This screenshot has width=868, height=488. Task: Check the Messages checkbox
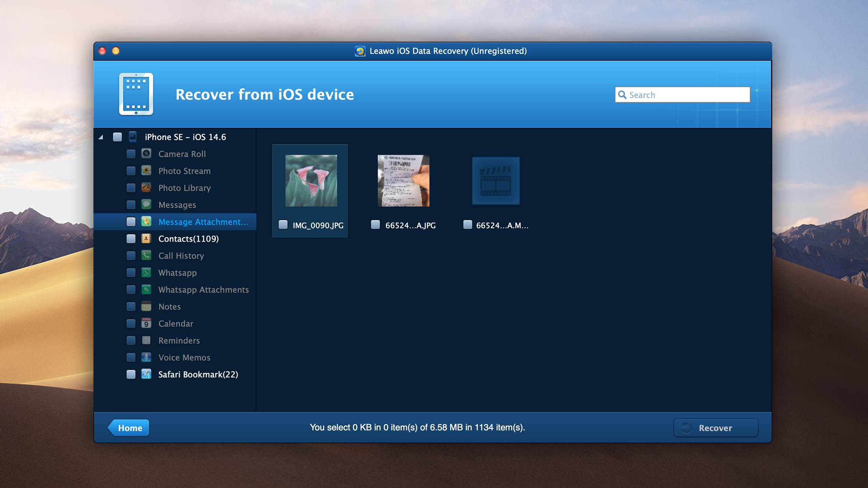point(131,205)
